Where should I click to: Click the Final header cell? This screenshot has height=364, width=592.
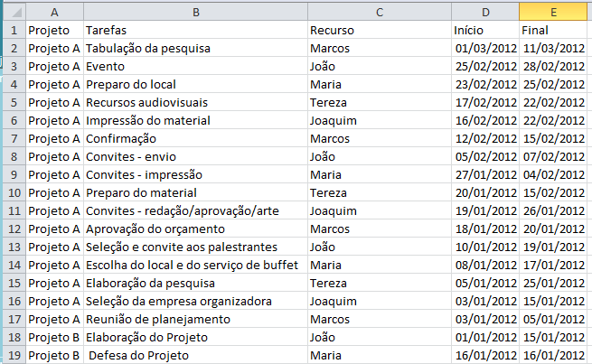(553, 30)
